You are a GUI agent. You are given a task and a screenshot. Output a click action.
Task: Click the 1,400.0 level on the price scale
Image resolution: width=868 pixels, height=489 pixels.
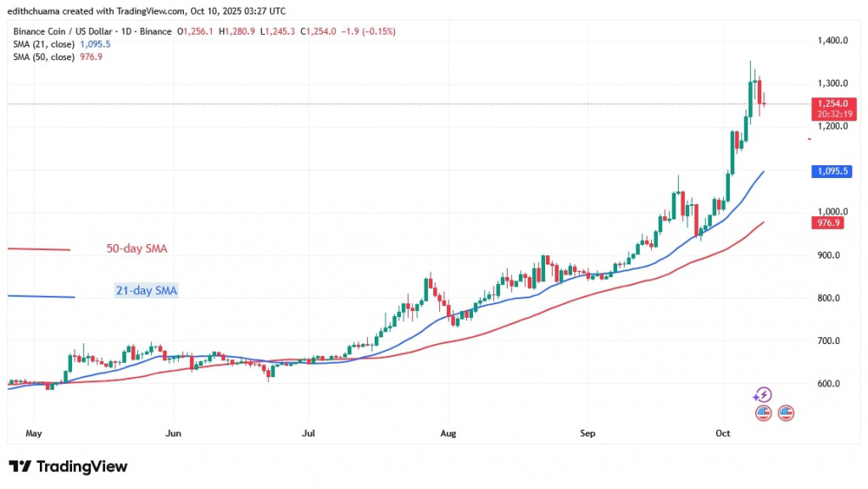[832, 40]
